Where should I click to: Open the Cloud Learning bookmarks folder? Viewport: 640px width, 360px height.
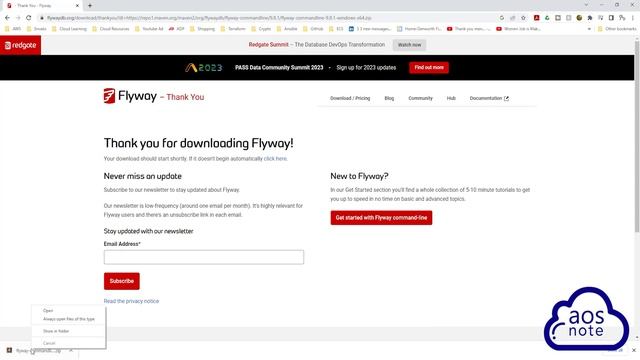tap(69, 29)
